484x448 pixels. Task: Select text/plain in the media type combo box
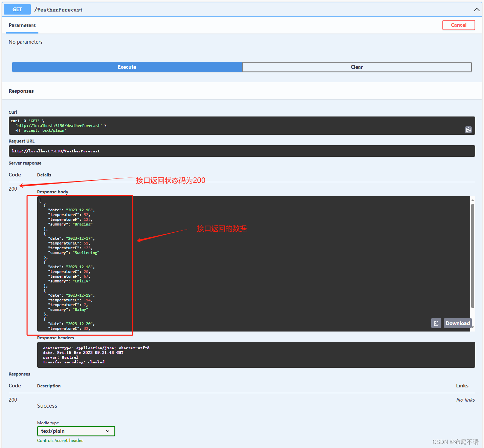click(x=76, y=431)
